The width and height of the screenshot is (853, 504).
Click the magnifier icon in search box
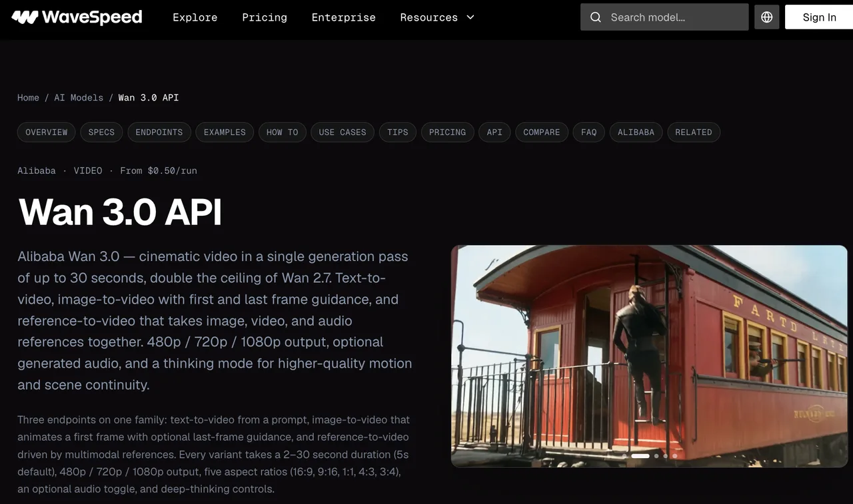pyautogui.click(x=596, y=17)
